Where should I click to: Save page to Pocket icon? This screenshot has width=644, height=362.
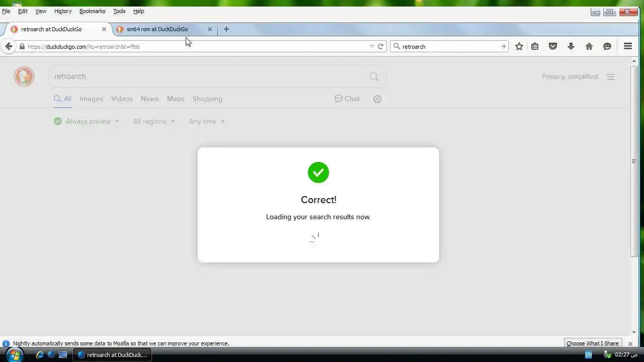[x=553, y=46]
